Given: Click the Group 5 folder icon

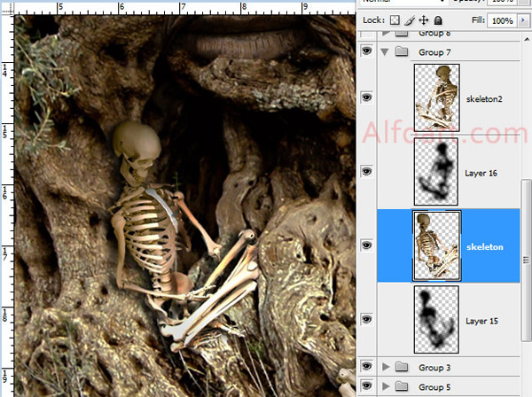Looking at the screenshot, I should (x=401, y=387).
